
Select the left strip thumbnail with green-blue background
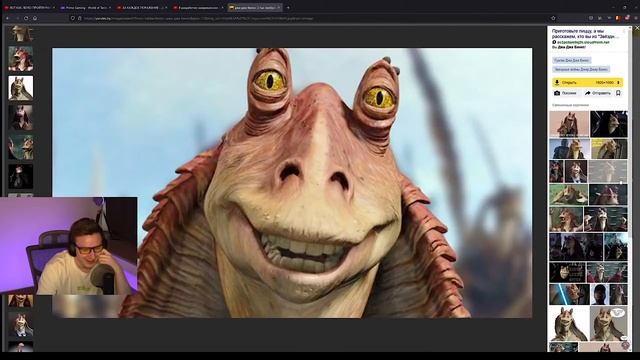pos(20,147)
